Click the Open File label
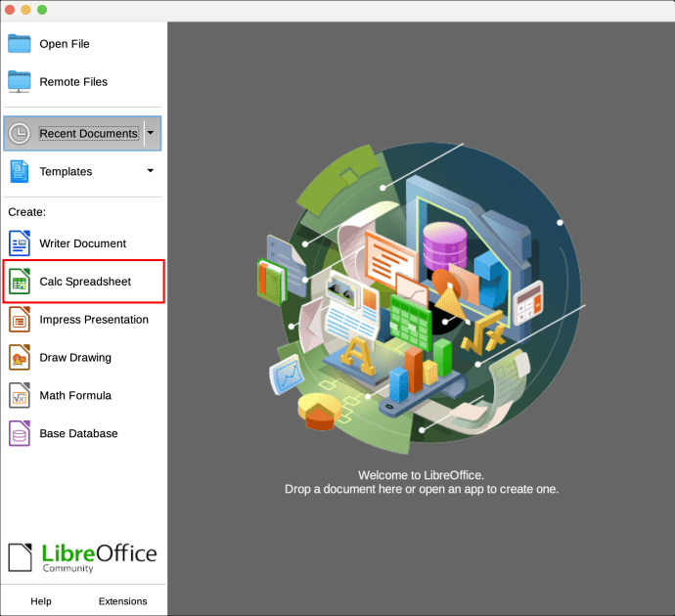The image size is (675, 616). point(65,44)
